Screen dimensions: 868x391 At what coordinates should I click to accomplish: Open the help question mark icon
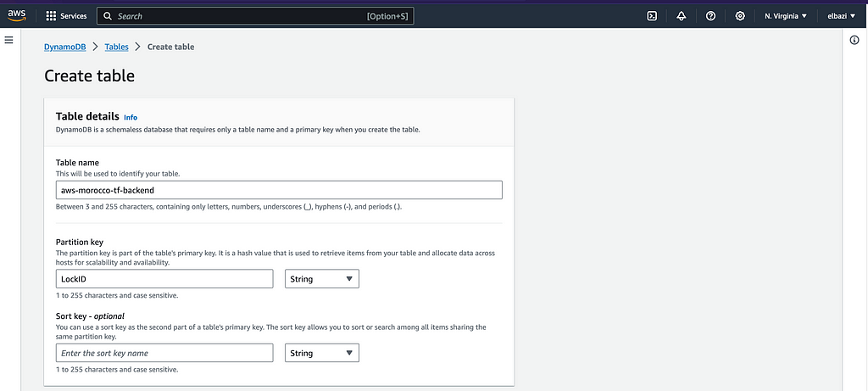pyautogui.click(x=711, y=16)
